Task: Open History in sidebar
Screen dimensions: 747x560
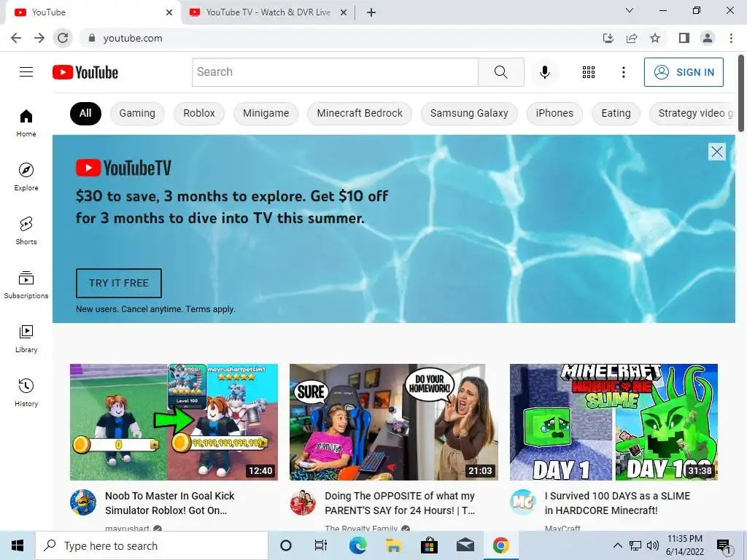Action: pyautogui.click(x=26, y=392)
